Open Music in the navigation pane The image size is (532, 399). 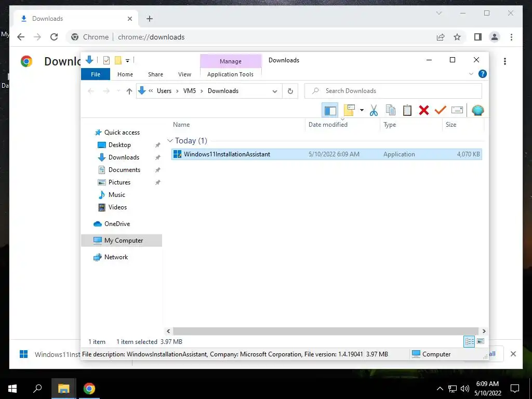(x=117, y=195)
